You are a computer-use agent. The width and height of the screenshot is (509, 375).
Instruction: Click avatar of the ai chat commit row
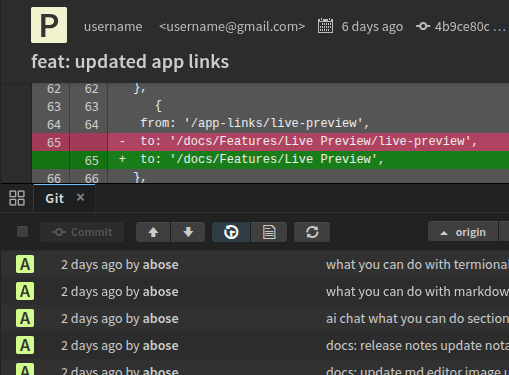pos(25,318)
